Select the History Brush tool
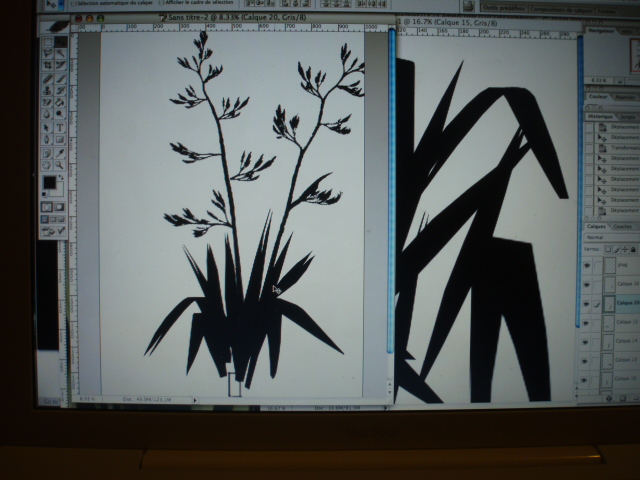 click(x=60, y=90)
